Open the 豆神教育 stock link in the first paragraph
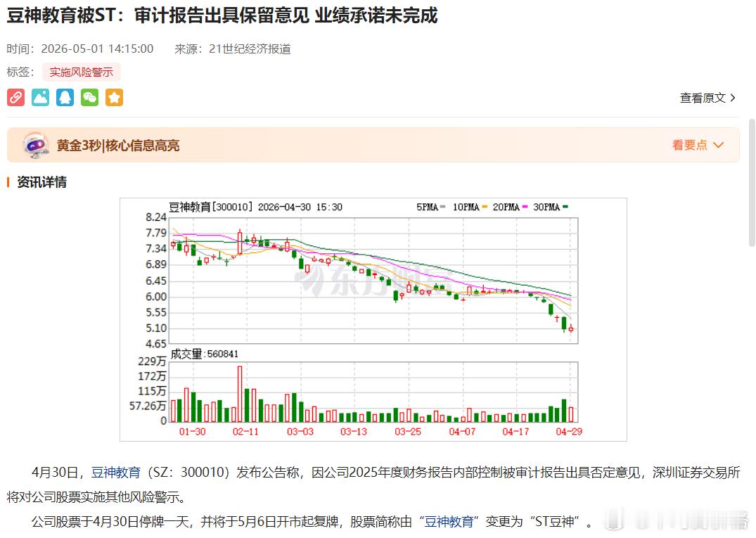 [x=116, y=473]
